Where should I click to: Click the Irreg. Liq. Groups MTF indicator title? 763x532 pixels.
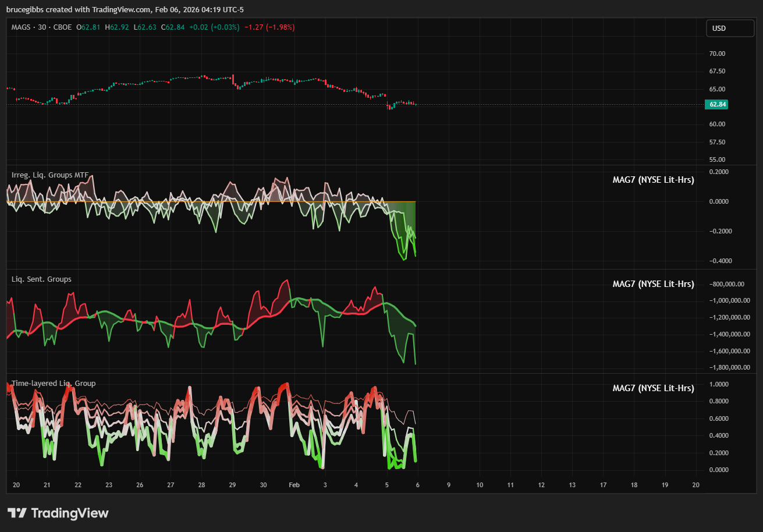pyautogui.click(x=49, y=175)
